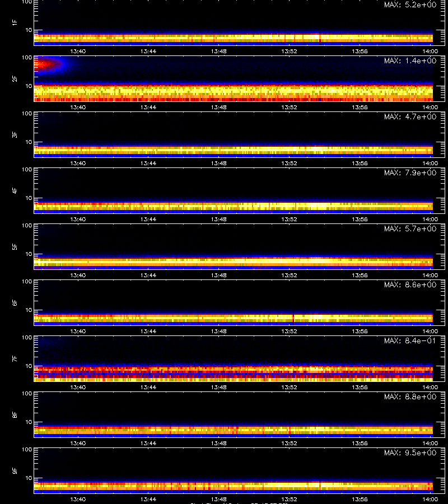Click the red high-energy blob in 2F panel
This screenshot has height=504, width=448.
pos(46,64)
